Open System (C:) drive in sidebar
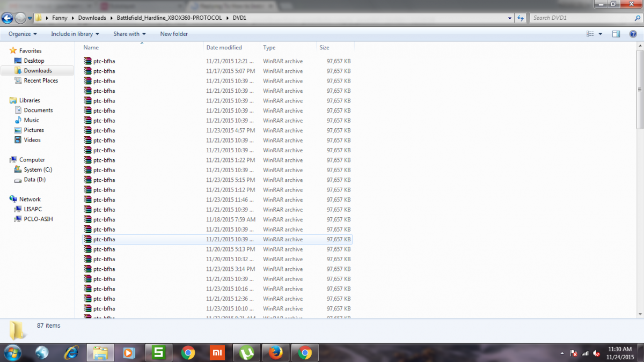644x362 pixels. coord(38,169)
